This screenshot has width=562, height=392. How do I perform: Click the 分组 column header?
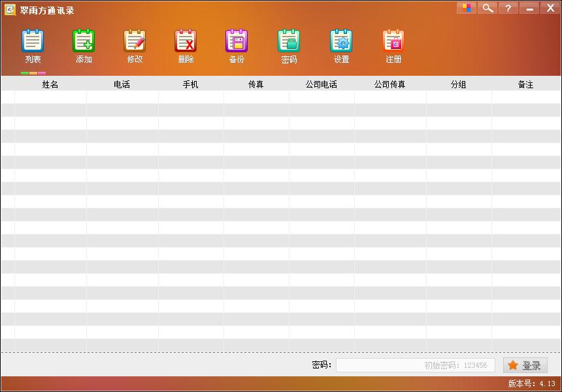tap(459, 84)
